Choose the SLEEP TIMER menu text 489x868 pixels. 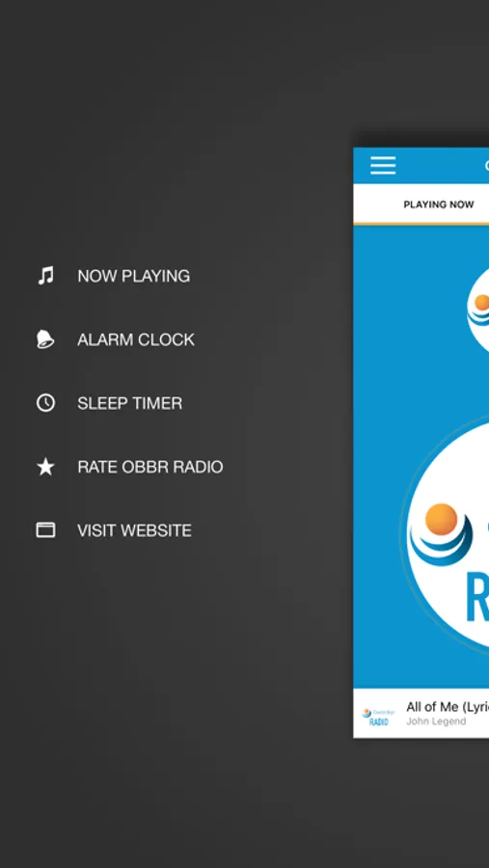[x=129, y=403]
